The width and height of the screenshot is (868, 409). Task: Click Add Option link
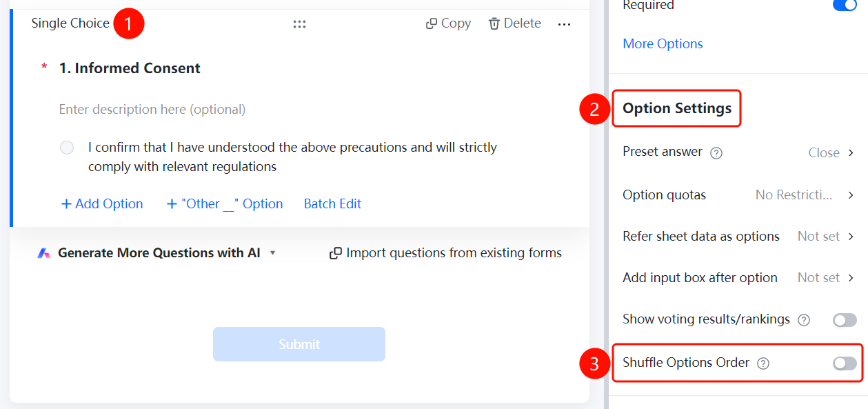102,203
